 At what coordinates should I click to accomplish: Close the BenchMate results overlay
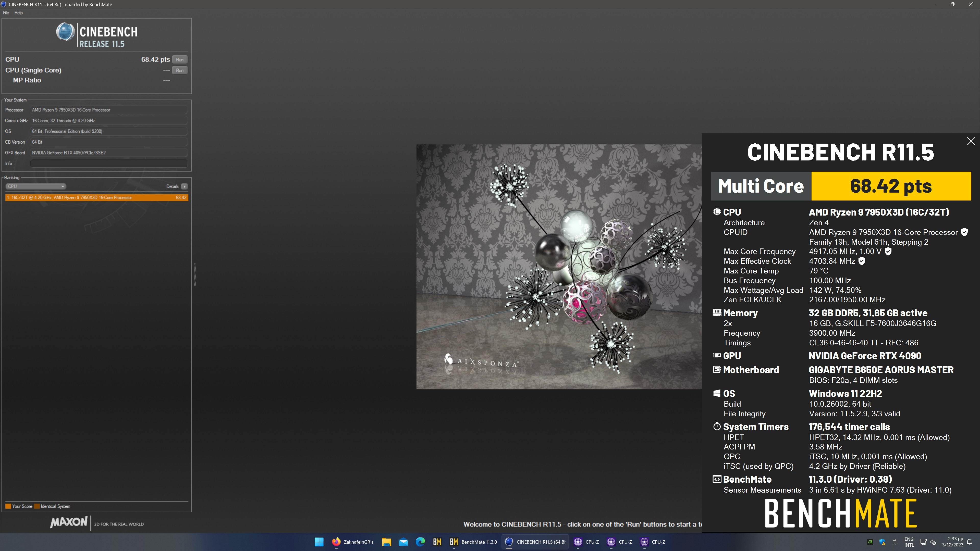point(971,141)
